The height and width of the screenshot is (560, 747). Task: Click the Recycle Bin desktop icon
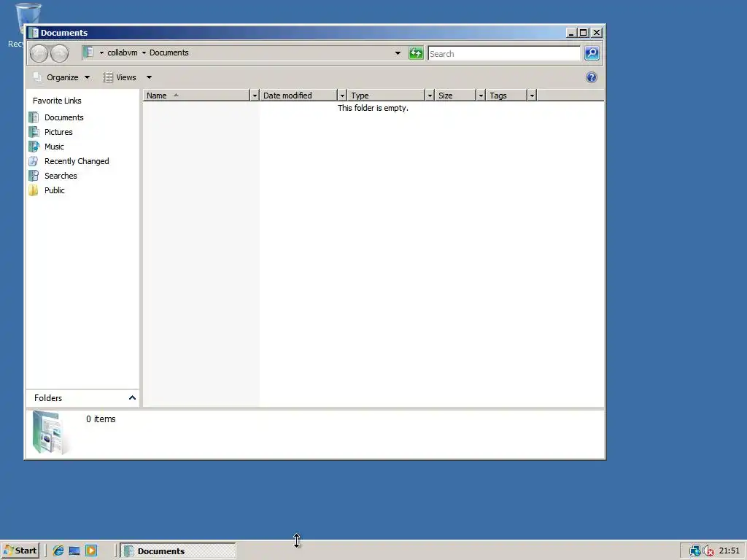(28, 13)
